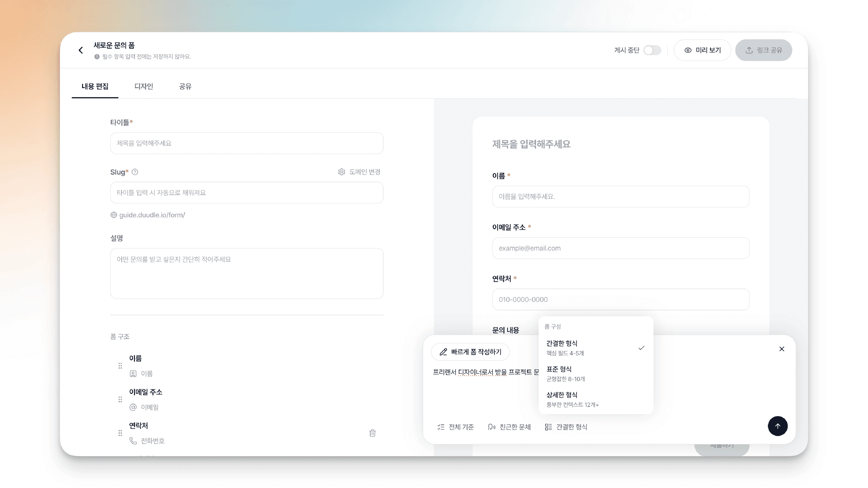Image resolution: width=868 pixels, height=488 pixels.
Task: Open the 전체 기준 dropdown
Action: [455, 427]
